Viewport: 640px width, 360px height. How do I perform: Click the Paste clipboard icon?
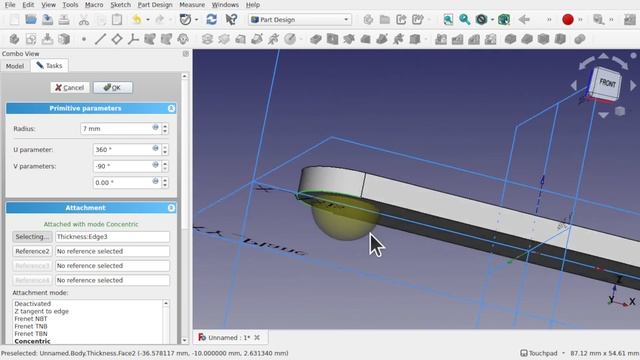click(x=117, y=20)
